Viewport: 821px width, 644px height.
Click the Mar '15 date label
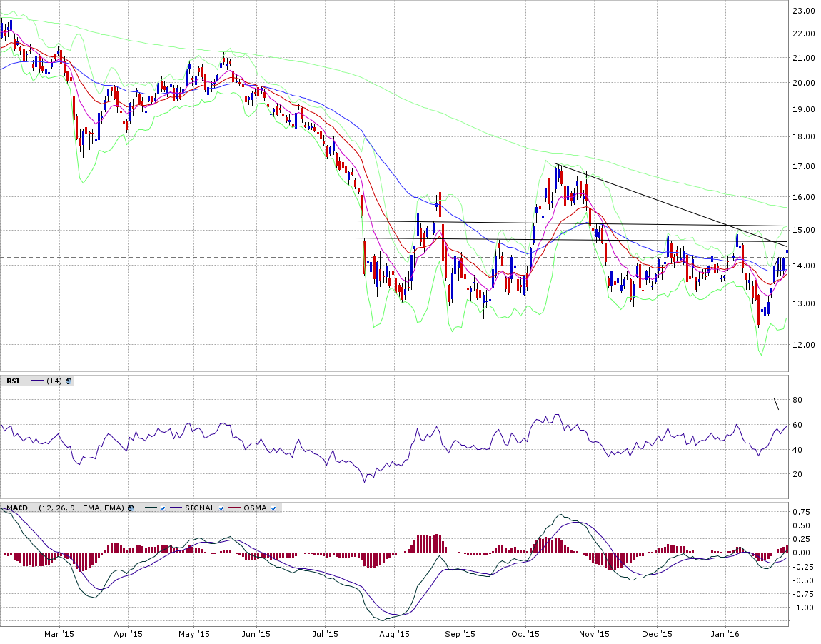click(59, 633)
